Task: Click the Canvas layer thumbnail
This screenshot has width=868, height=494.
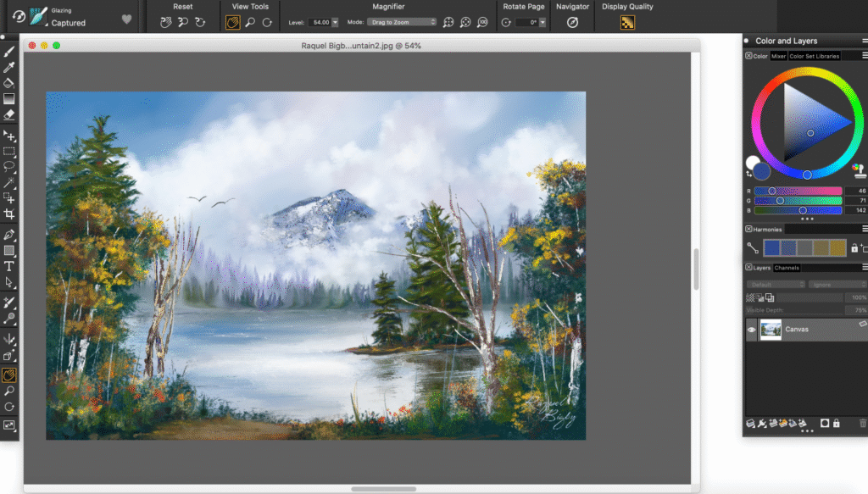Action: point(771,329)
